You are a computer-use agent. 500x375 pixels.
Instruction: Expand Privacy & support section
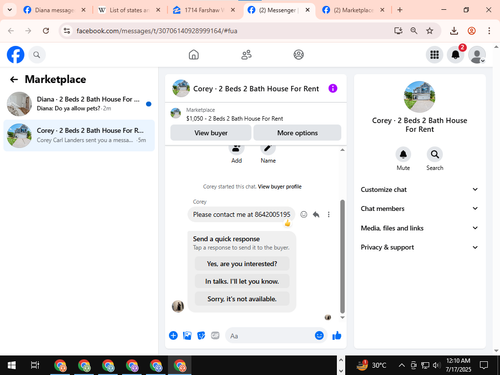(419, 247)
